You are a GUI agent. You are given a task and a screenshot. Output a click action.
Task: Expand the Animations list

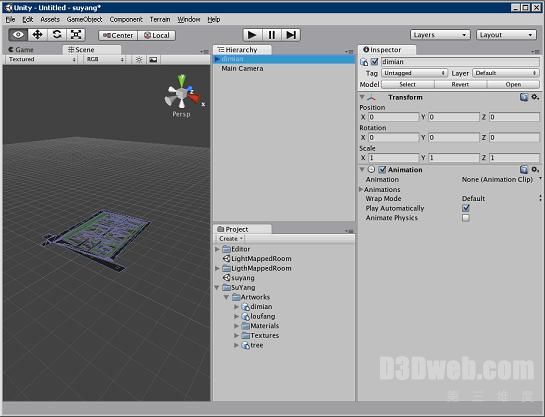tap(361, 189)
